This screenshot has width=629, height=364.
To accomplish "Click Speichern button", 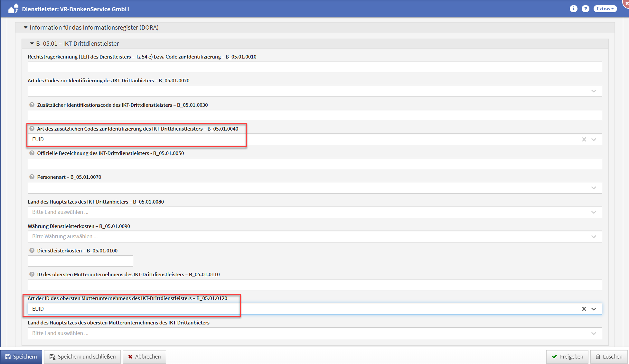I will pos(21,357).
